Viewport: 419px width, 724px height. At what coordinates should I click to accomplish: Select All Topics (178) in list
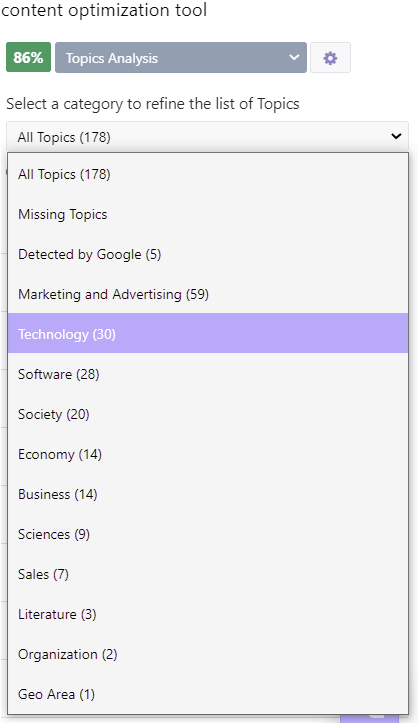coord(208,174)
